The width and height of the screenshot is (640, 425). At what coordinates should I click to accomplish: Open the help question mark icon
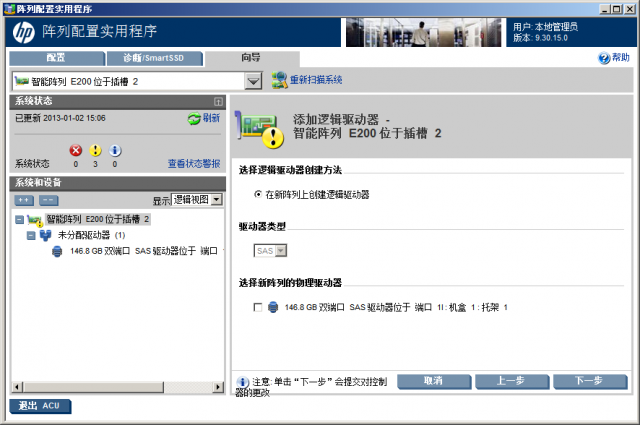tap(604, 58)
